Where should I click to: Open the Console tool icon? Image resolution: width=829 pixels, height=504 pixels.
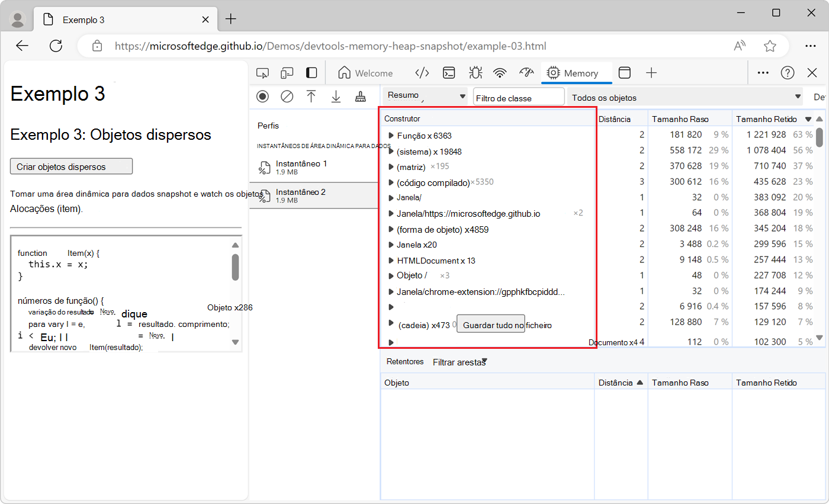(450, 73)
